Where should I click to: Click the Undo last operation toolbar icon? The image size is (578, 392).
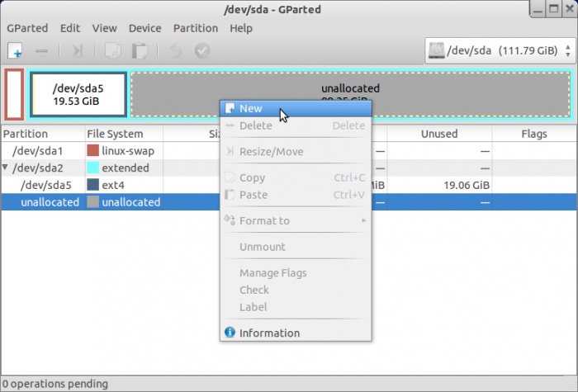point(175,50)
